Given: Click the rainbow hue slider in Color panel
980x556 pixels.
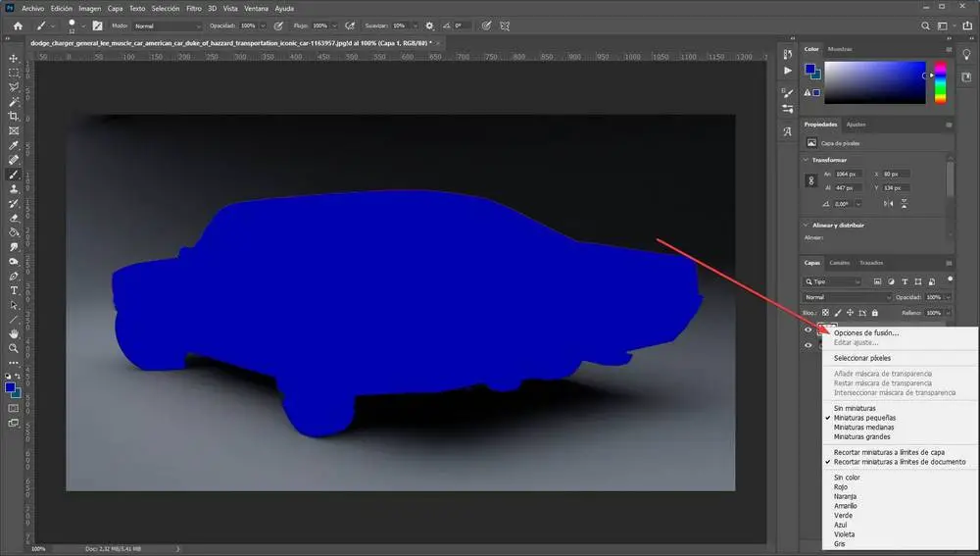Looking at the screenshot, I should [940, 83].
